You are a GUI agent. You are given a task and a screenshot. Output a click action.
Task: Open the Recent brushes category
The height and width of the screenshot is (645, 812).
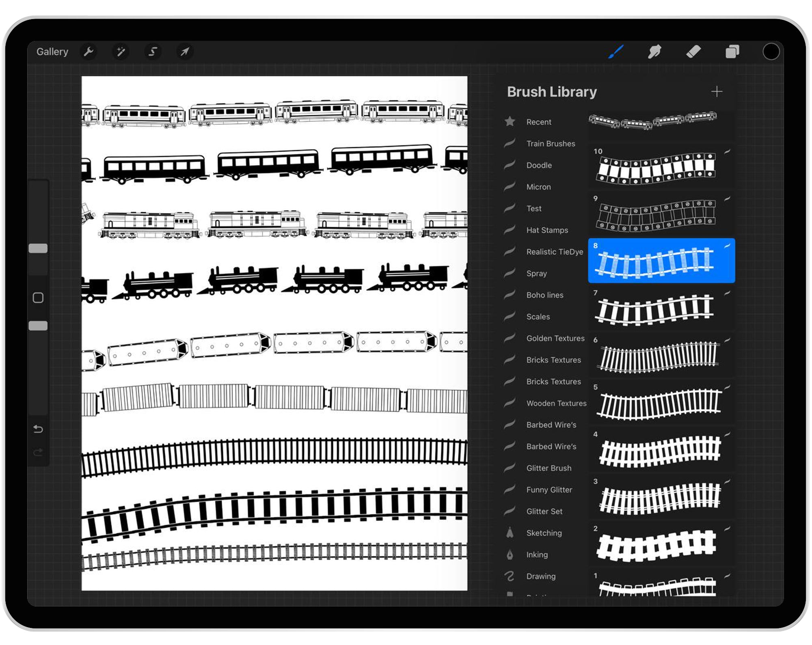click(x=538, y=122)
